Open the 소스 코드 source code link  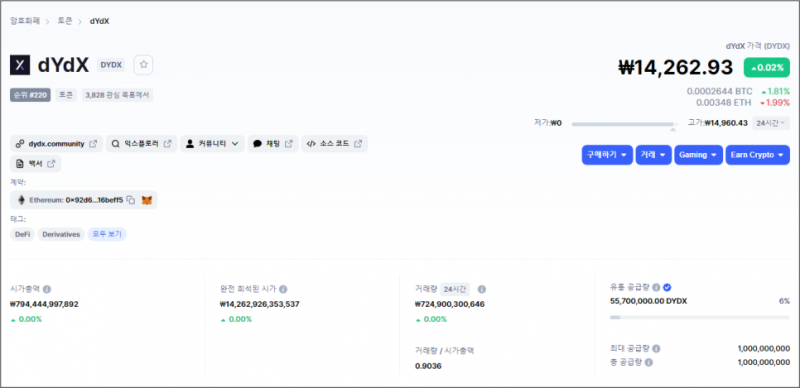point(335,144)
